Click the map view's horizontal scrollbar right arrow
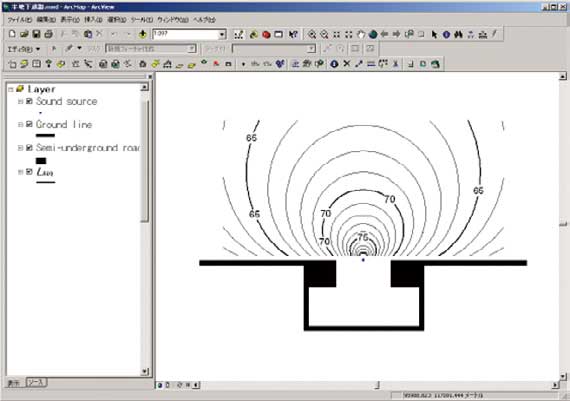Screen dimensions: 570x401 (x=555, y=385)
